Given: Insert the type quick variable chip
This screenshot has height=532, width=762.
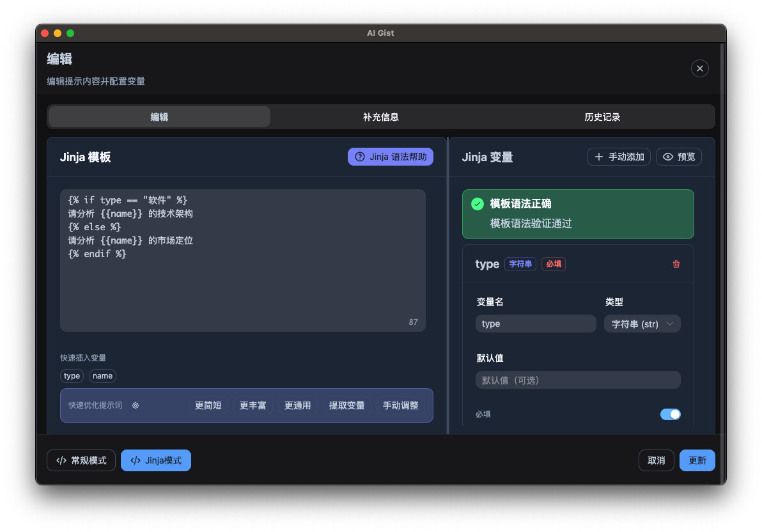Looking at the screenshot, I should [72, 376].
